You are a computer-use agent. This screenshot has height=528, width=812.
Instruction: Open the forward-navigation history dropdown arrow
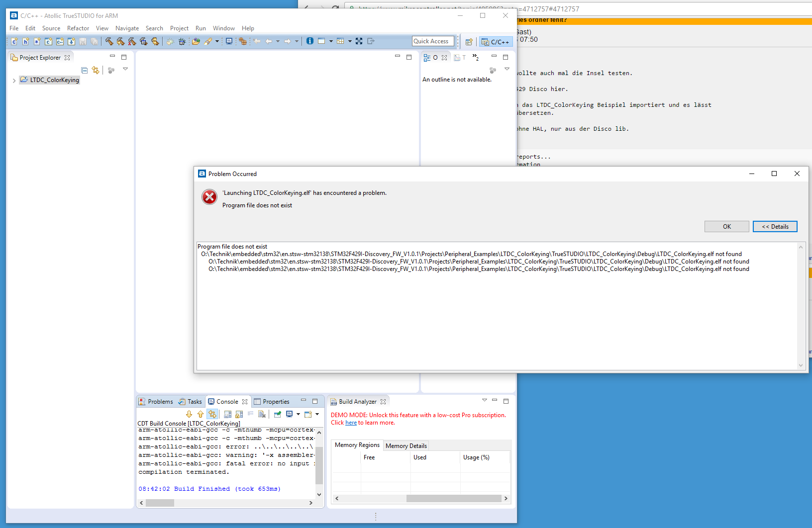(x=297, y=41)
